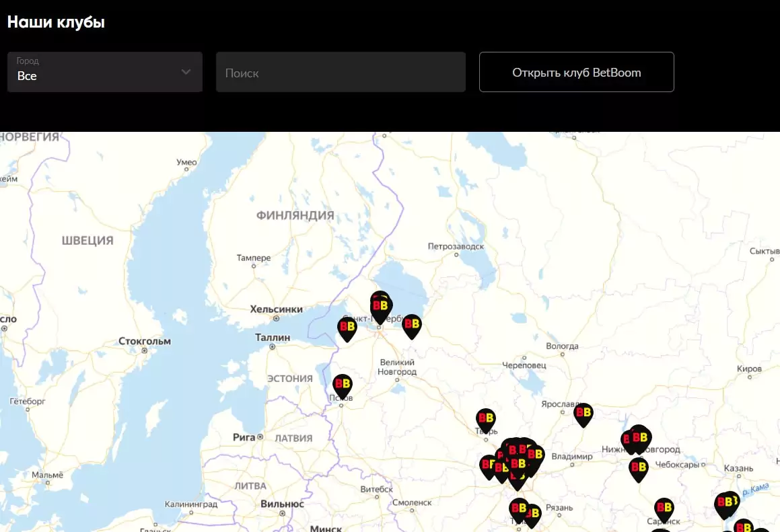The width and height of the screenshot is (780, 532).
Task: Select the Витебск city label
Action: pos(377,489)
